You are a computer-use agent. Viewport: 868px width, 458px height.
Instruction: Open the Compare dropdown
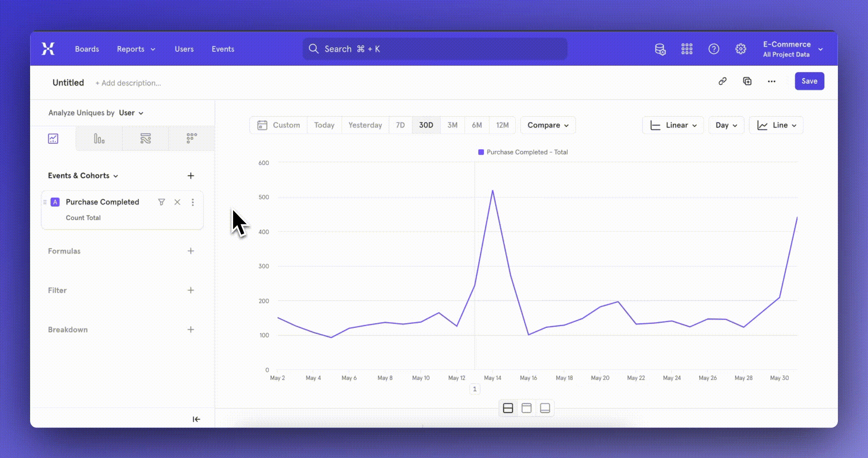[548, 125]
